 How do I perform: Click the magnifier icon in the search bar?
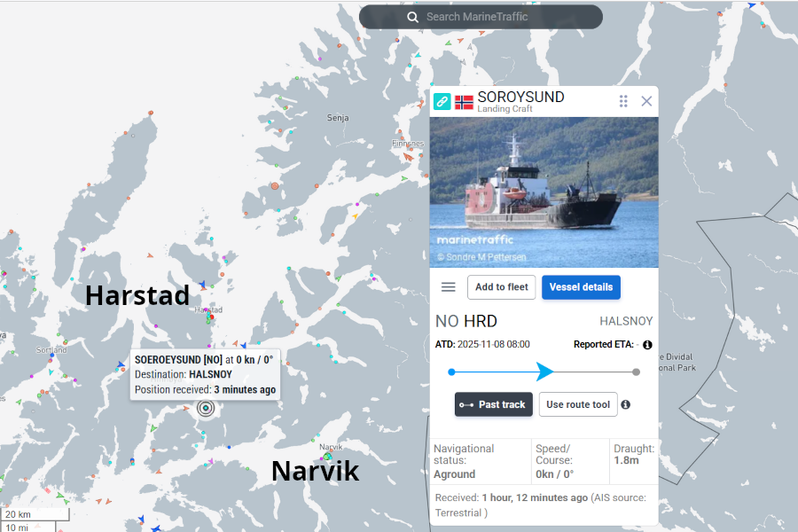pyautogui.click(x=412, y=17)
